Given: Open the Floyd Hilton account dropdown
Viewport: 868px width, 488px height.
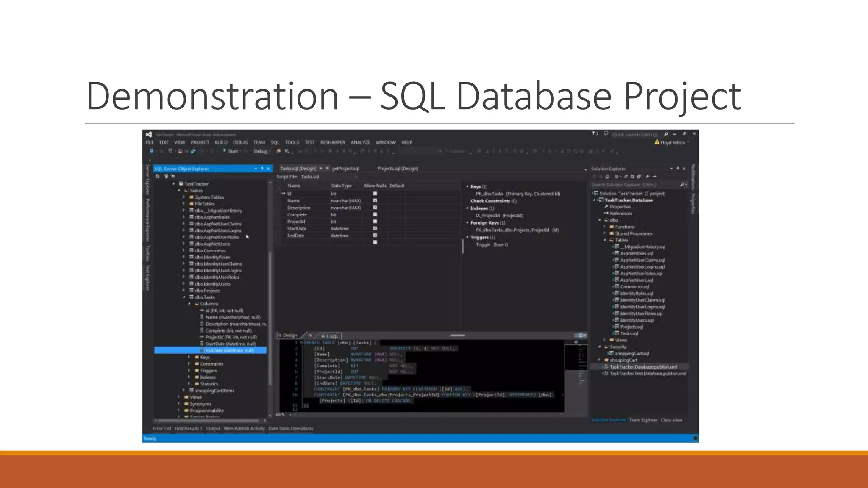Looking at the screenshot, I should tap(688, 143).
